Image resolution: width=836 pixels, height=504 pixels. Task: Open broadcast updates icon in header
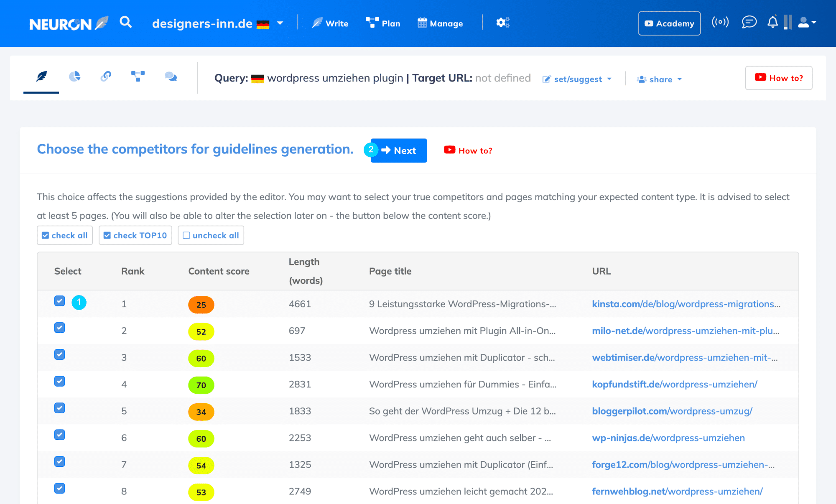pyautogui.click(x=720, y=22)
